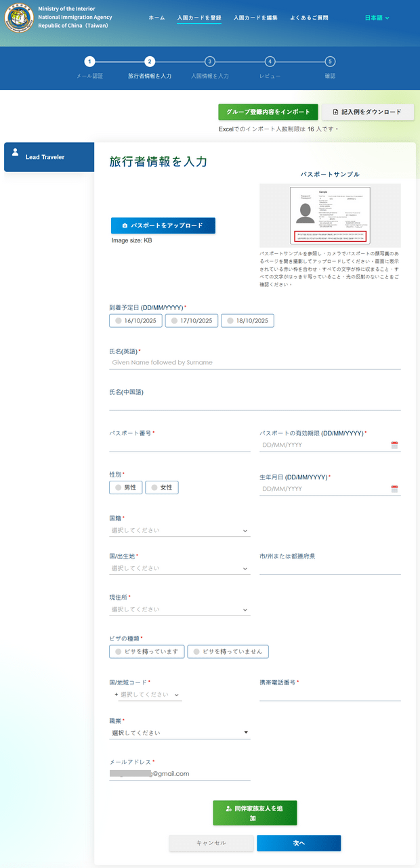Click the パスポート番号 input field
420x868 pixels.
180,444
